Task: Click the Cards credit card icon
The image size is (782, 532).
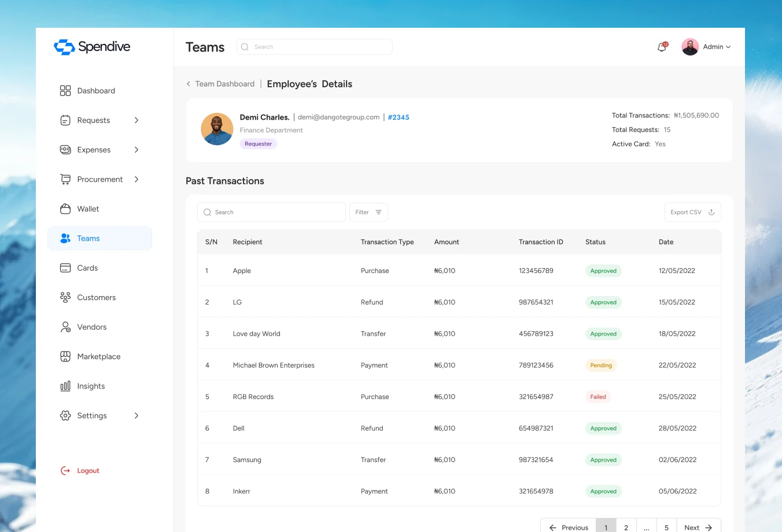Action: click(65, 268)
